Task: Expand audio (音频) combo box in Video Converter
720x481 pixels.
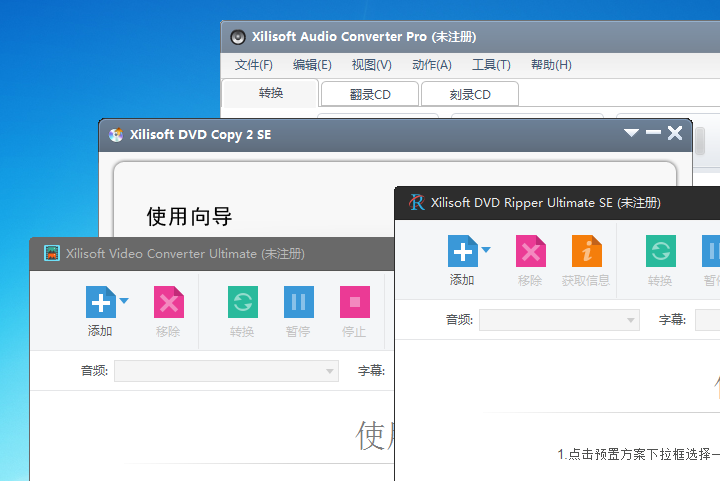Action: 226,371
